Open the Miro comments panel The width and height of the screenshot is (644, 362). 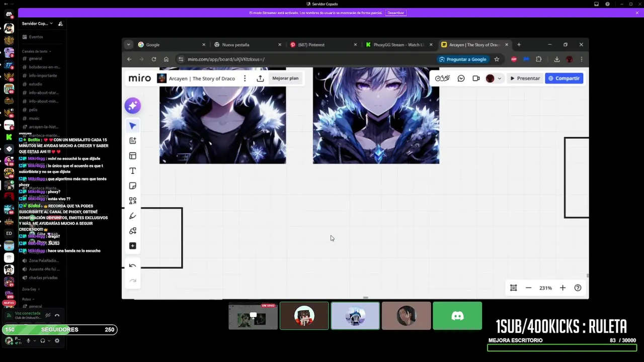[461, 78]
